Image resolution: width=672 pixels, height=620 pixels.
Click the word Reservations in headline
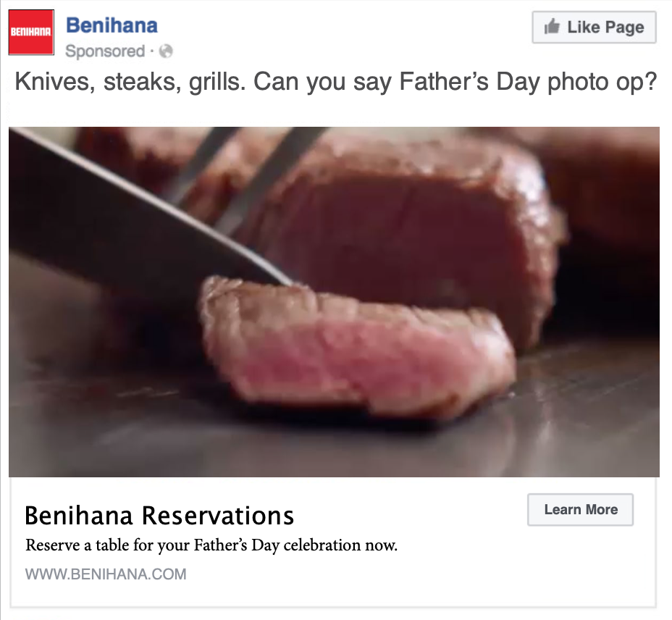click(x=217, y=516)
